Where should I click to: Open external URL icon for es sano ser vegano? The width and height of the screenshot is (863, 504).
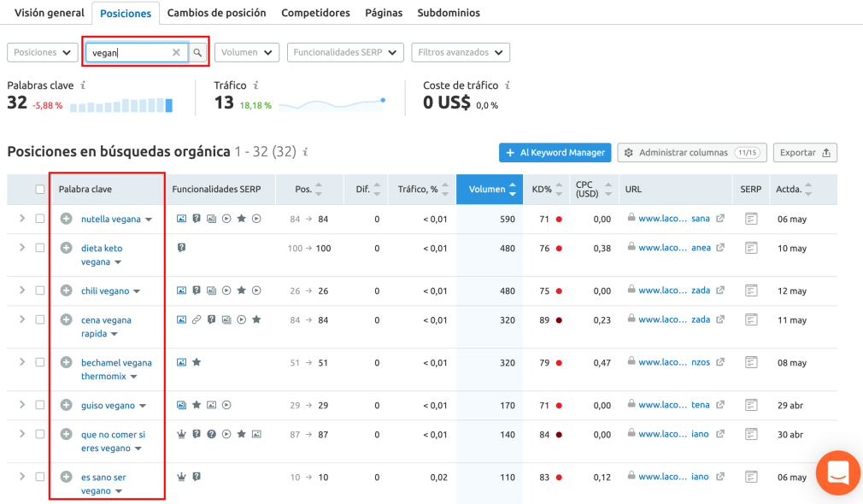click(x=720, y=477)
